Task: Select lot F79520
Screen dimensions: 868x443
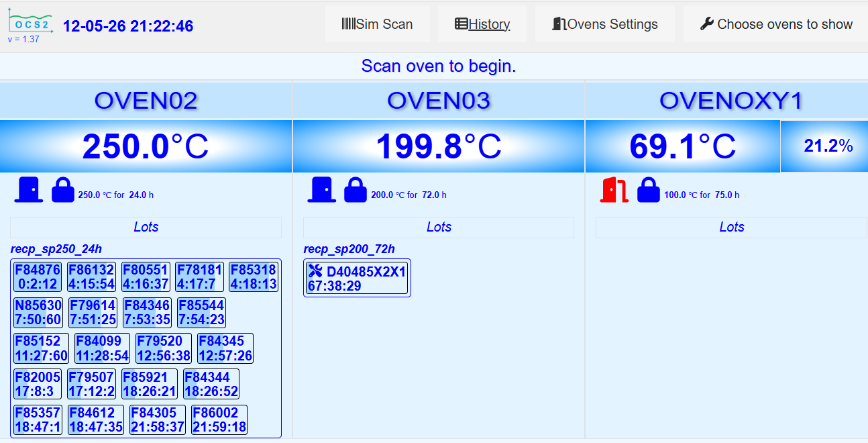Action: point(164,348)
